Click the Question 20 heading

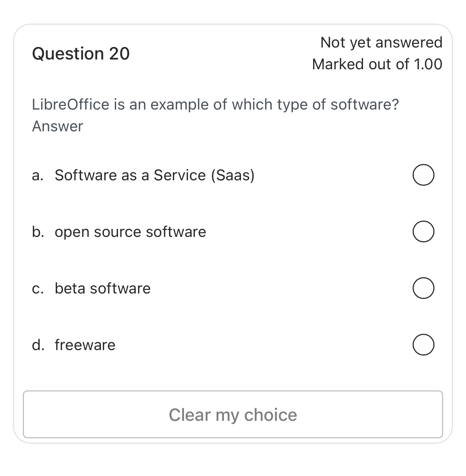pos(81,53)
